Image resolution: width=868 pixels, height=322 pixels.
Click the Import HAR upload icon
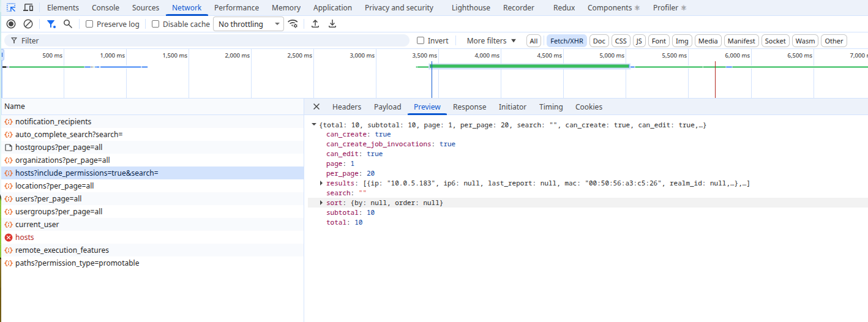tap(315, 24)
